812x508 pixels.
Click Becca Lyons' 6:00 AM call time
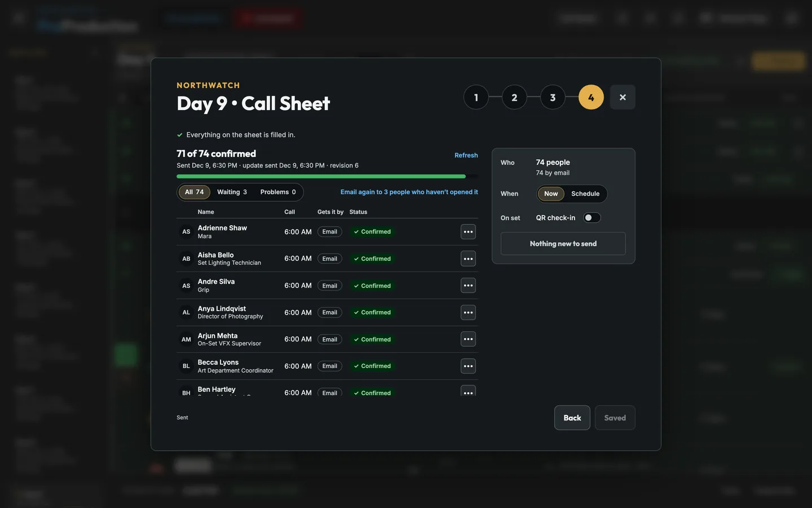298,366
